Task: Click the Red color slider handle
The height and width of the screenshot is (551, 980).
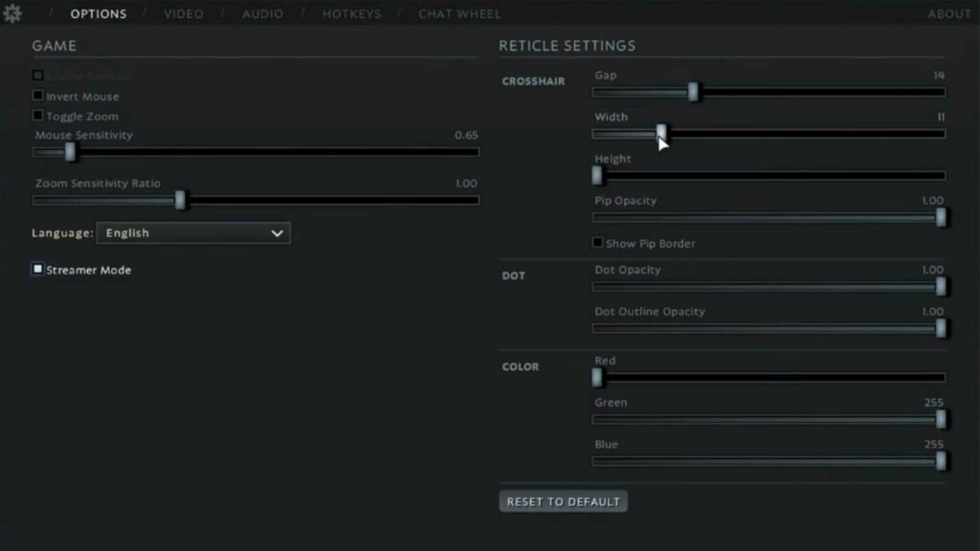Action: click(x=597, y=377)
